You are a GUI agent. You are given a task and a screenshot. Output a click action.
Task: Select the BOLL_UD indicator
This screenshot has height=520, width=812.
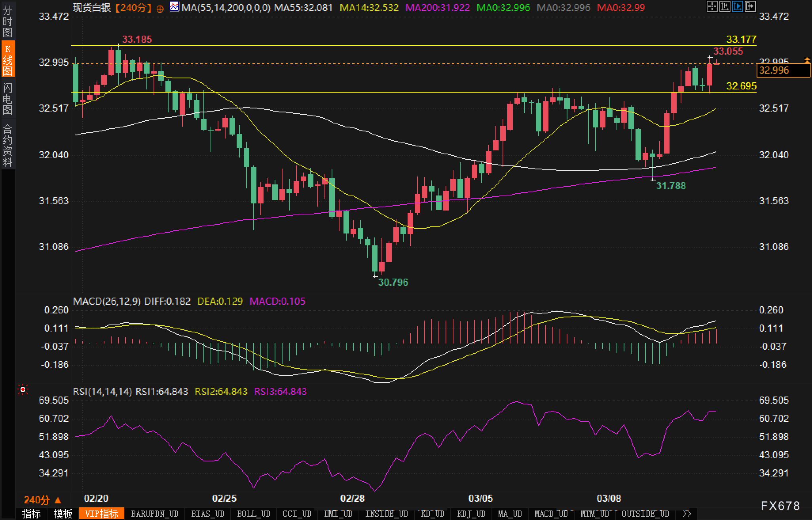[253, 514]
